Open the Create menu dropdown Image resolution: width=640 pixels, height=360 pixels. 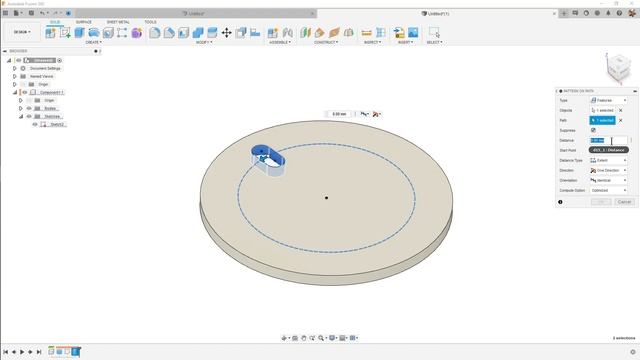93,42
